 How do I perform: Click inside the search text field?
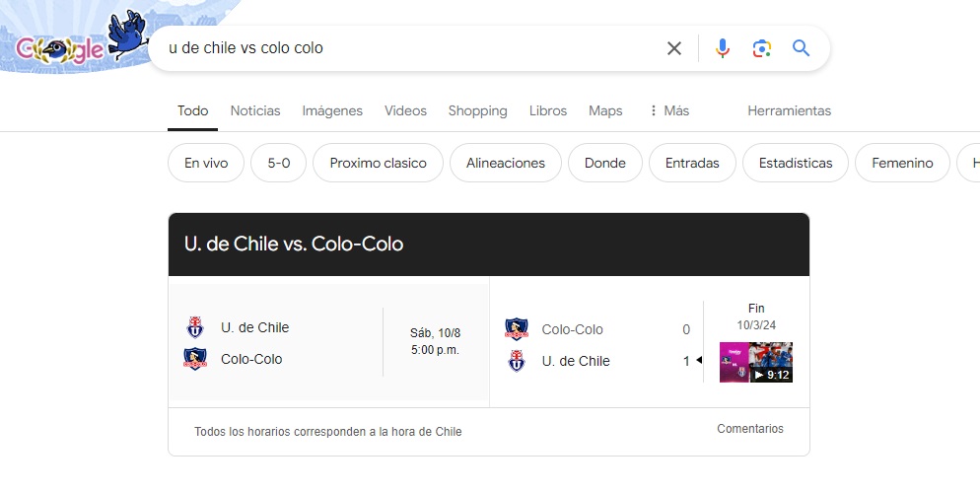[394, 48]
